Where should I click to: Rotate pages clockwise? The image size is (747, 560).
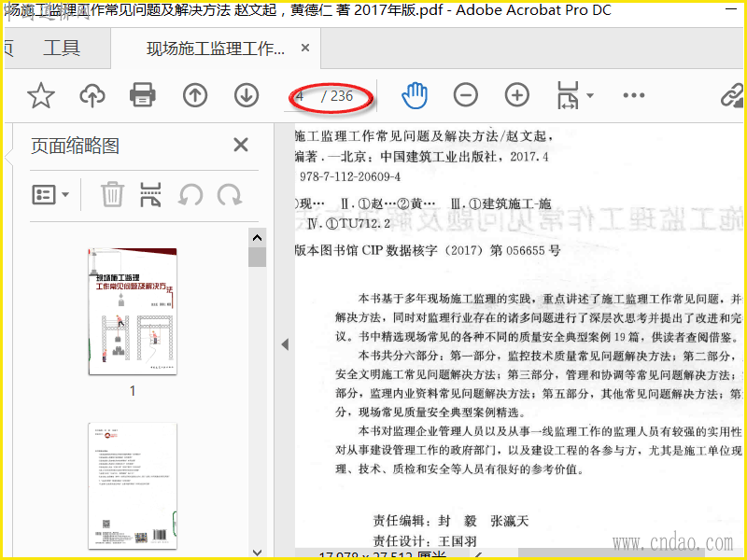[x=230, y=195]
